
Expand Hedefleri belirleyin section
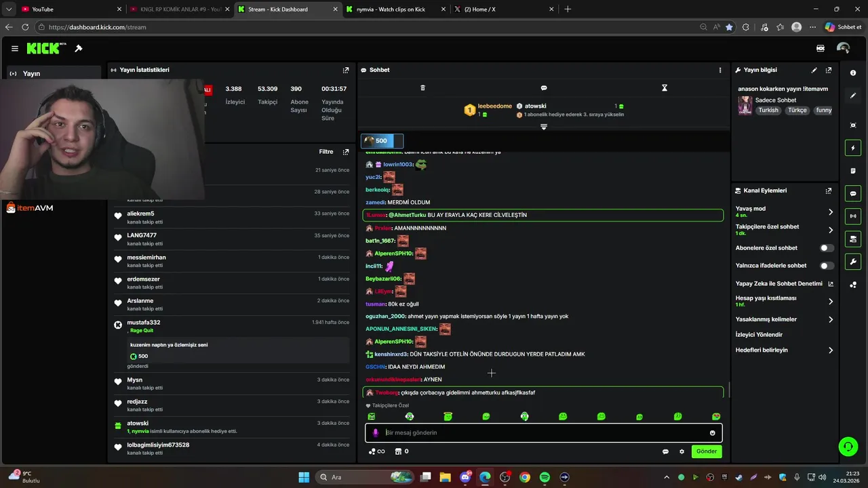[x=831, y=350]
